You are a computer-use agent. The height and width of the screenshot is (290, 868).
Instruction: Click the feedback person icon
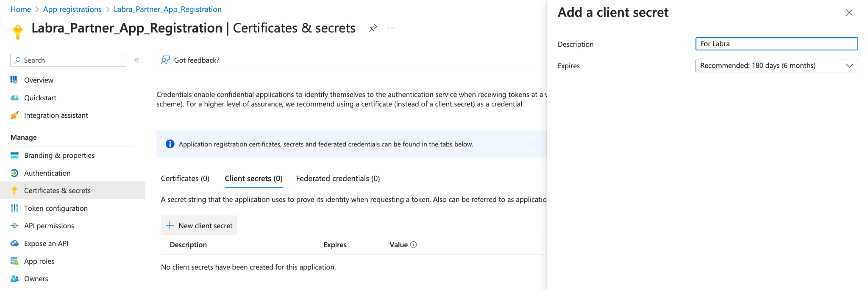point(165,60)
